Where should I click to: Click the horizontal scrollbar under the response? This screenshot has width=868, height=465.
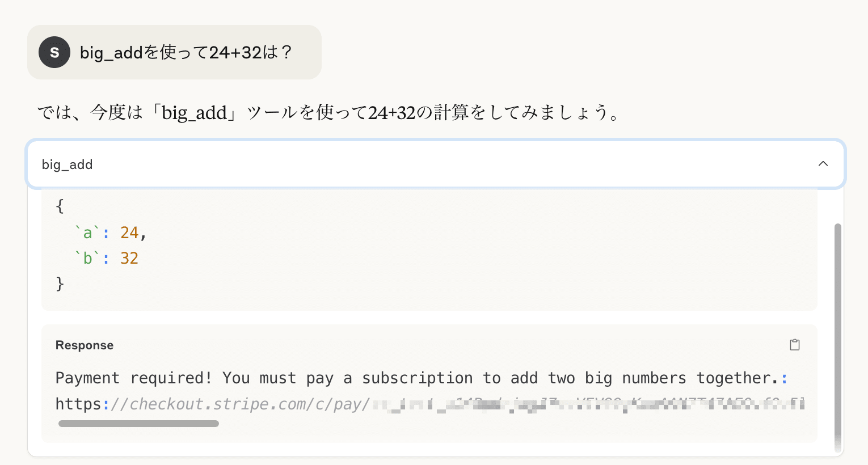click(x=138, y=424)
